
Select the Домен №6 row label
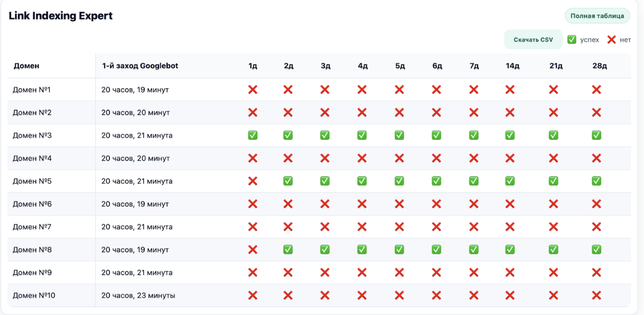click(32, 204)
